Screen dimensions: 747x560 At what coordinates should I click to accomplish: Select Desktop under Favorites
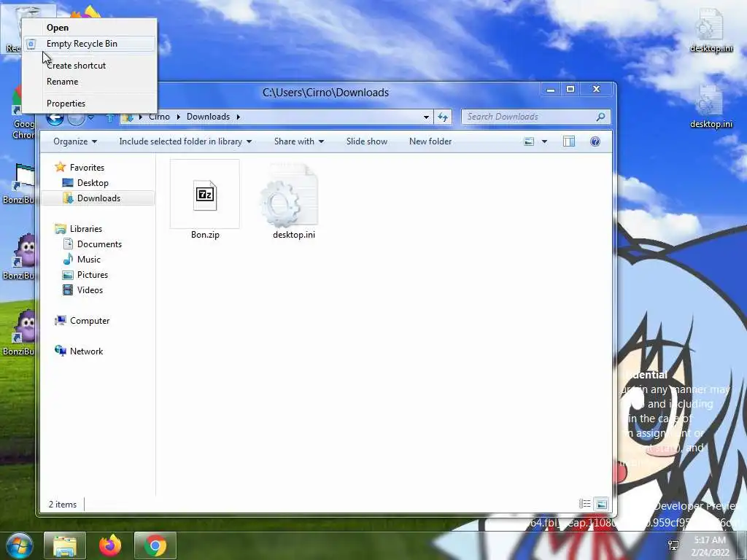click(93, 183)
